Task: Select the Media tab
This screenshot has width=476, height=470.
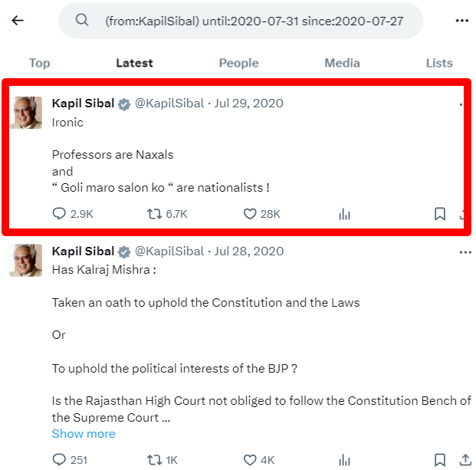Action: pyautogui.click(x=342, y=63)
